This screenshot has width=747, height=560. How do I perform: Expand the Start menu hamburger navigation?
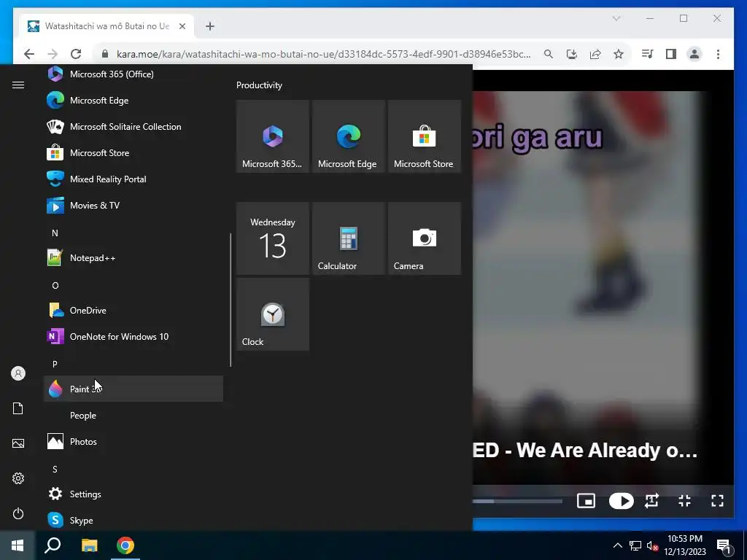tap(18, 85)
